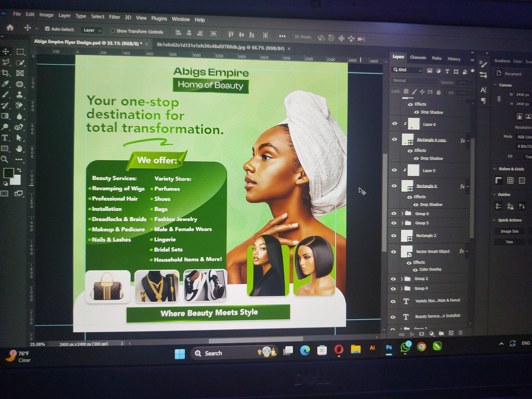Open the Paragraph panel from the right sidebar
Viewport: 532px width, 399px height.
click(x=483, y=101)
